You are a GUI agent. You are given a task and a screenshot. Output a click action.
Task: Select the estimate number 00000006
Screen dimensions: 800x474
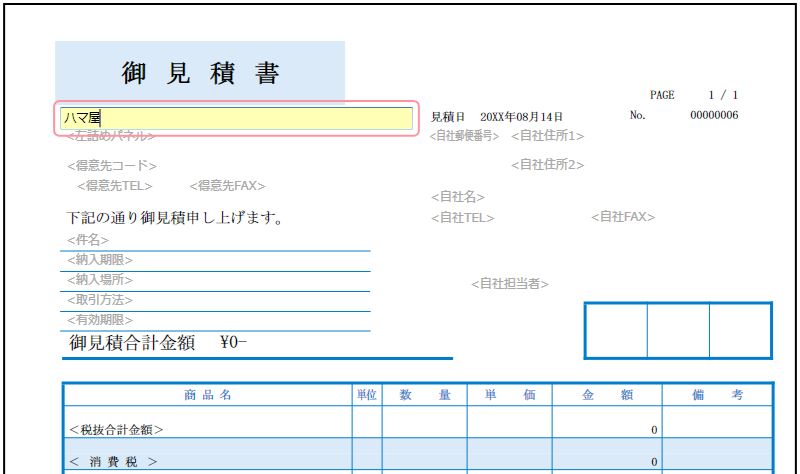coord(714,115)
